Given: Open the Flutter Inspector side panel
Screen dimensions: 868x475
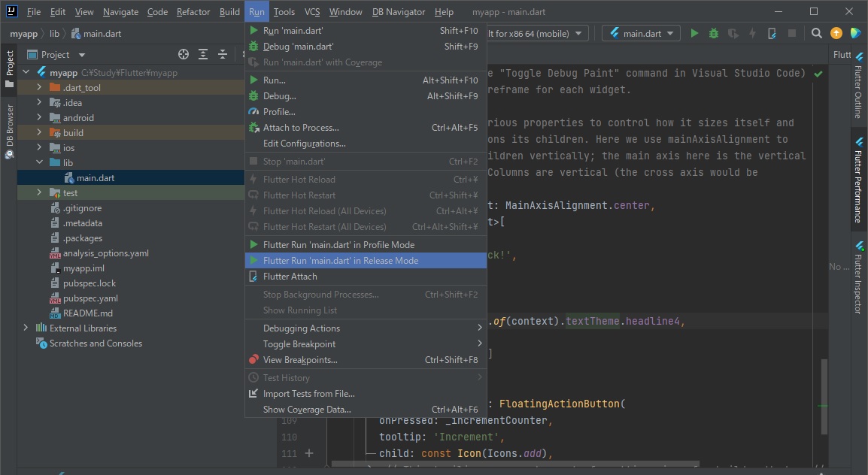Looking at the screenshot, I should click(x=858, y=277).
